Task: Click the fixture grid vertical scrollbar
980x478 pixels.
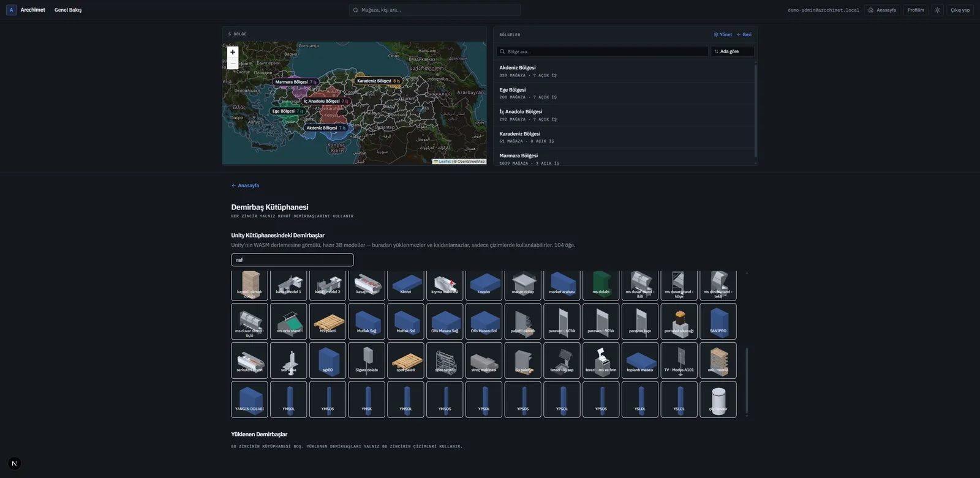Action: coord(746,381)
